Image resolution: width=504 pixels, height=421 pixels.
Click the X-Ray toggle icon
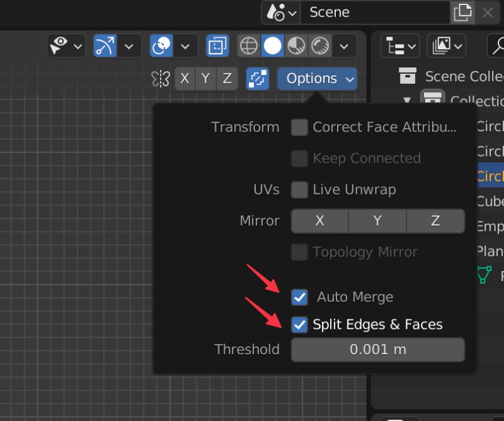[217, 45]
